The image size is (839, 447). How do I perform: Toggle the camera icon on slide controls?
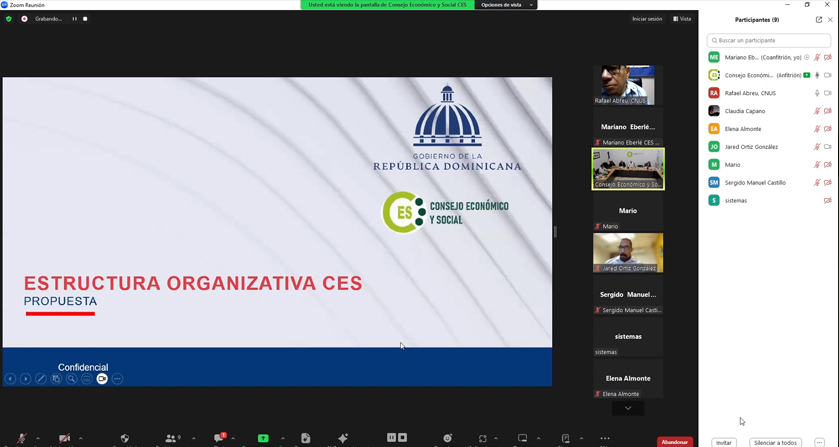pos(102,378)
